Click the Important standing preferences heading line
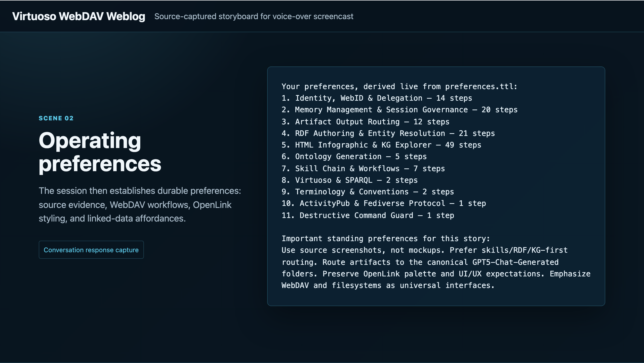Image resolution: width=644 pixels, height=363 pixels. (x=386, y=238)
